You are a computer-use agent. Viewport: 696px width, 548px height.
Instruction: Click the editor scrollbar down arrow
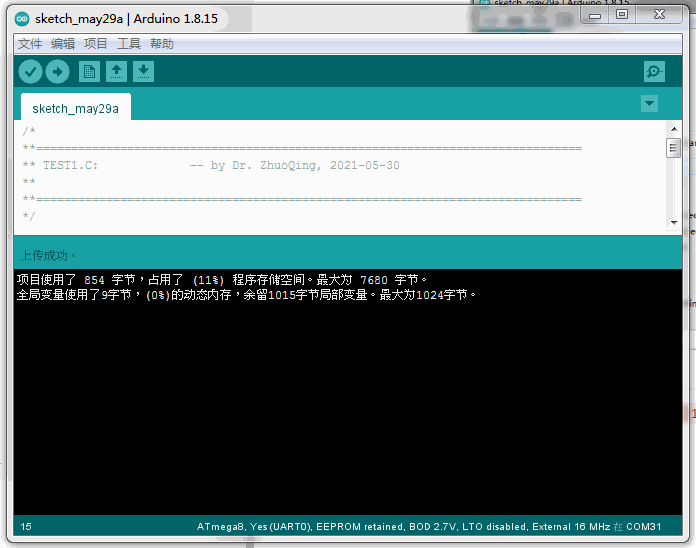[x=674, y=223]
